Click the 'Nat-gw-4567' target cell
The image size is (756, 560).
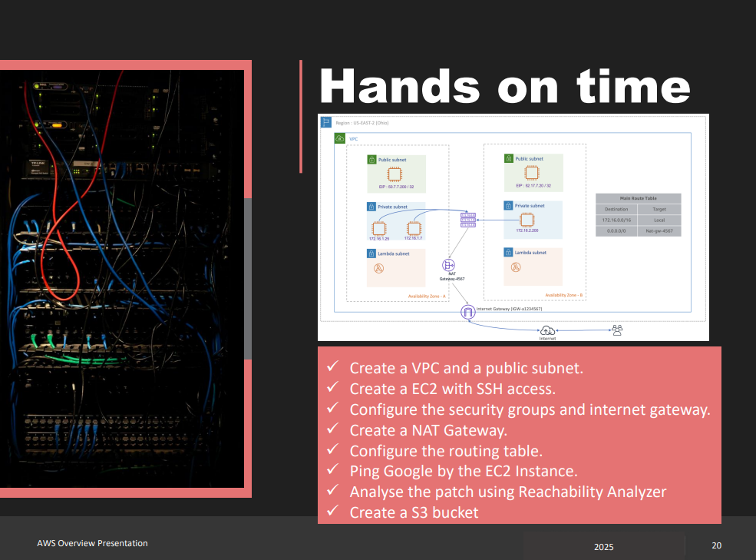pyautogui.click(x=659, y=231)
